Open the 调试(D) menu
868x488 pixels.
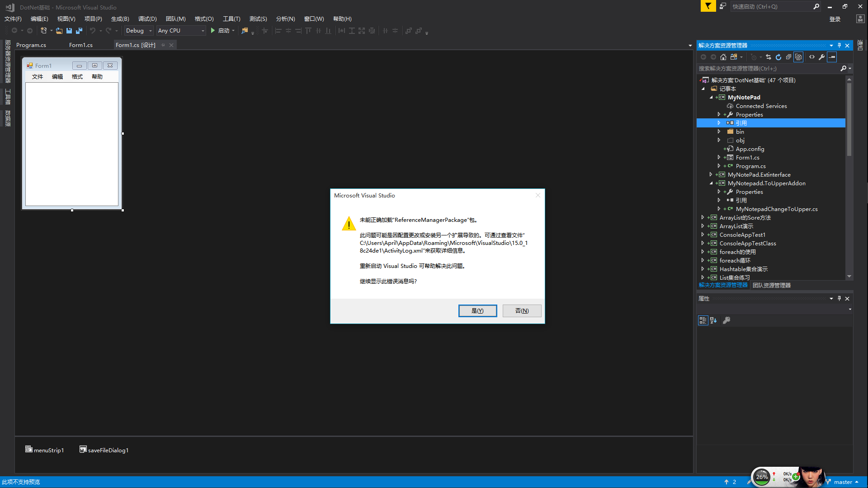click(x=147, y=19)
